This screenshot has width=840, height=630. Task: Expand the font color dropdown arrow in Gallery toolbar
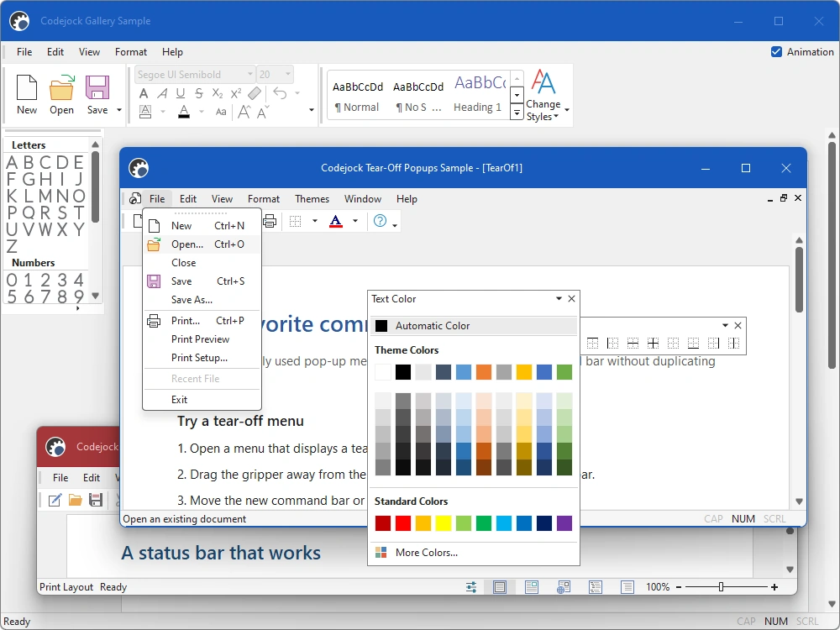202,112
